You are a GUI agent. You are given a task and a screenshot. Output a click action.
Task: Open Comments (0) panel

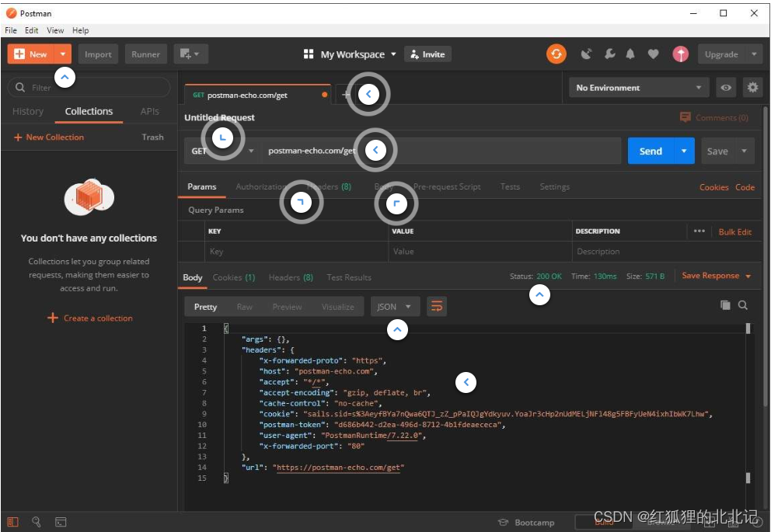714,117
